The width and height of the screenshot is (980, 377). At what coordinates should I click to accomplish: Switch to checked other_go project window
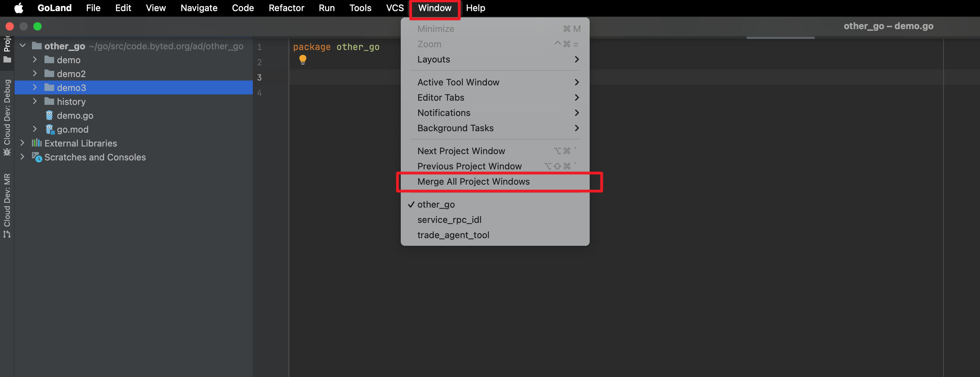tap(436, 204)
